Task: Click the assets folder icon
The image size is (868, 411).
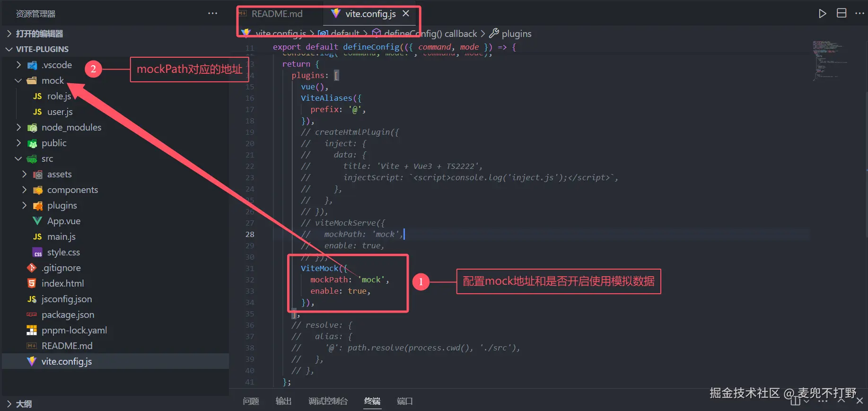Action: coord(37,174)
